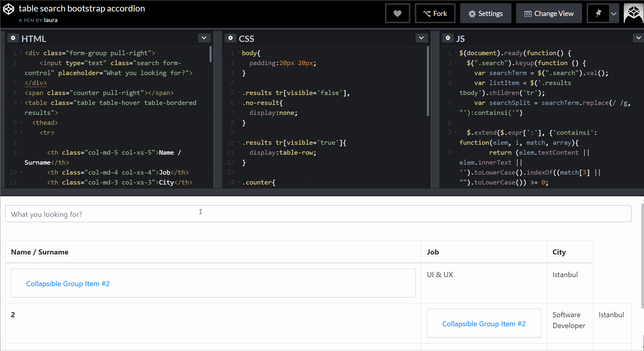Click the HTML panel title
This screenshot has width=644, height=351.
[34, 39]
